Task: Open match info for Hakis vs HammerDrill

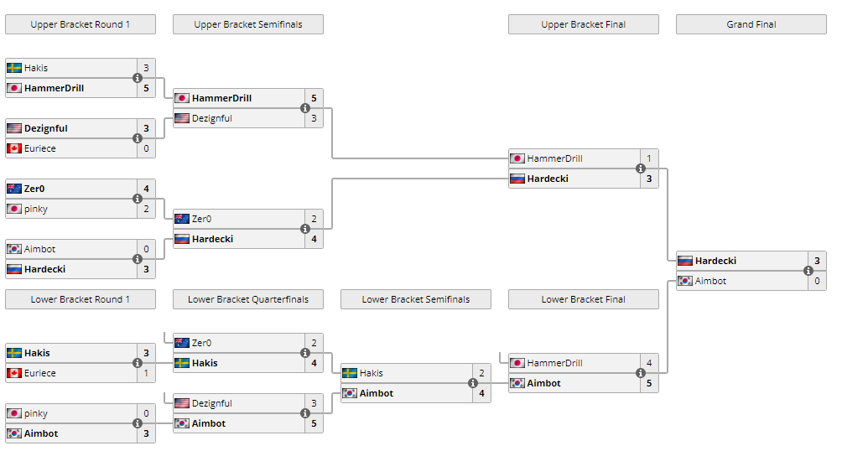Action: point(138,78)
